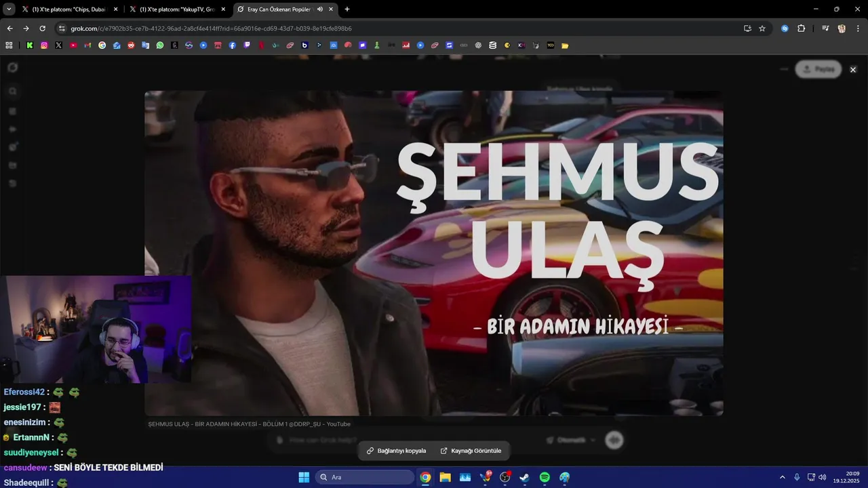This screenshot has height=488, width=868.
Task: Open Steam from the taskbar
Action: click(525, 477)
